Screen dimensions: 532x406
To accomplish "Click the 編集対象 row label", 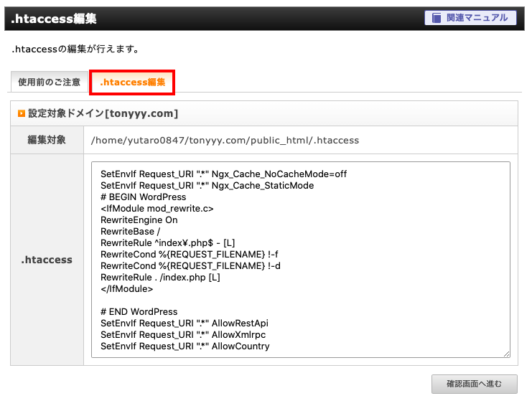I will [x=47, y=140].
